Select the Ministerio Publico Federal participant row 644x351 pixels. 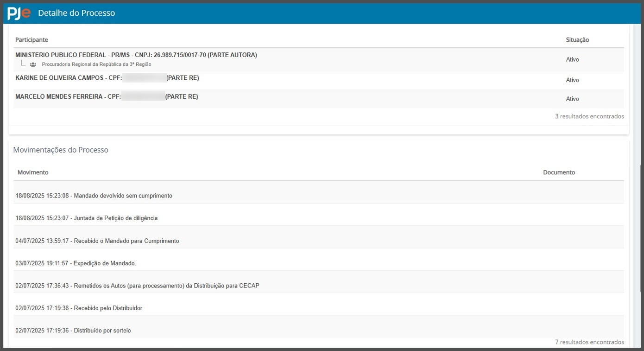point(136,55)
